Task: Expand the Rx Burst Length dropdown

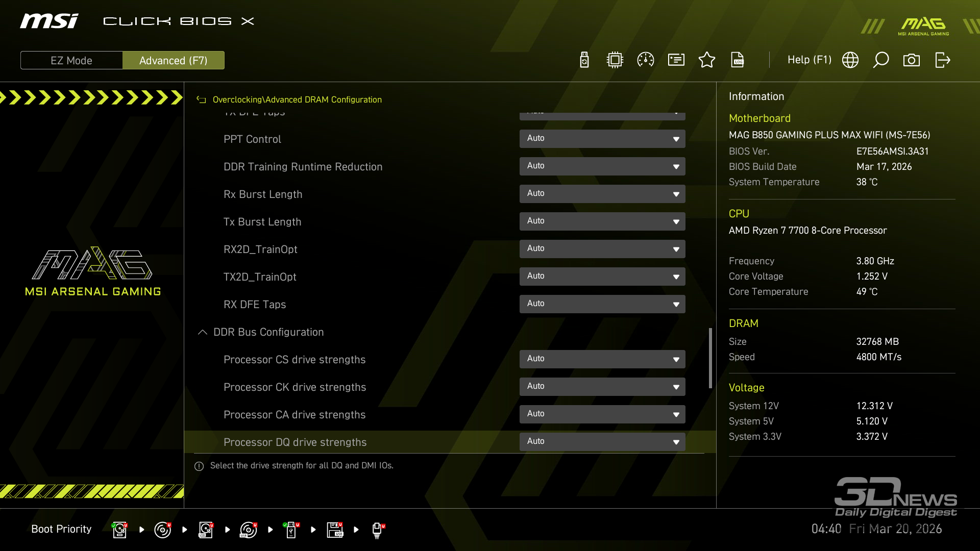Action: pos(602,194)
